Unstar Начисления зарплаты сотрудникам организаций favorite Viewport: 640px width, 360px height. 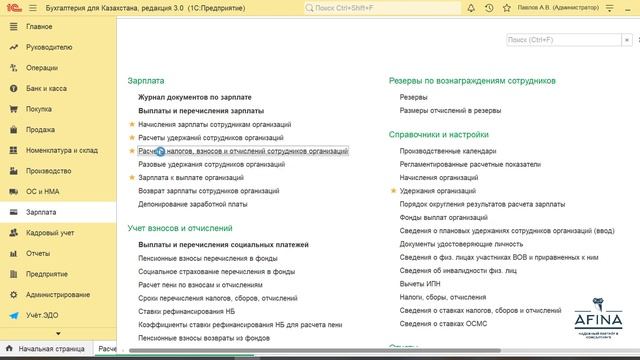click(132, 124)
